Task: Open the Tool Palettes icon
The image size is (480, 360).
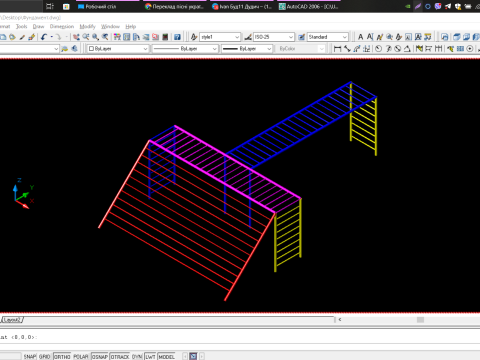Action: tap(136, 37)
